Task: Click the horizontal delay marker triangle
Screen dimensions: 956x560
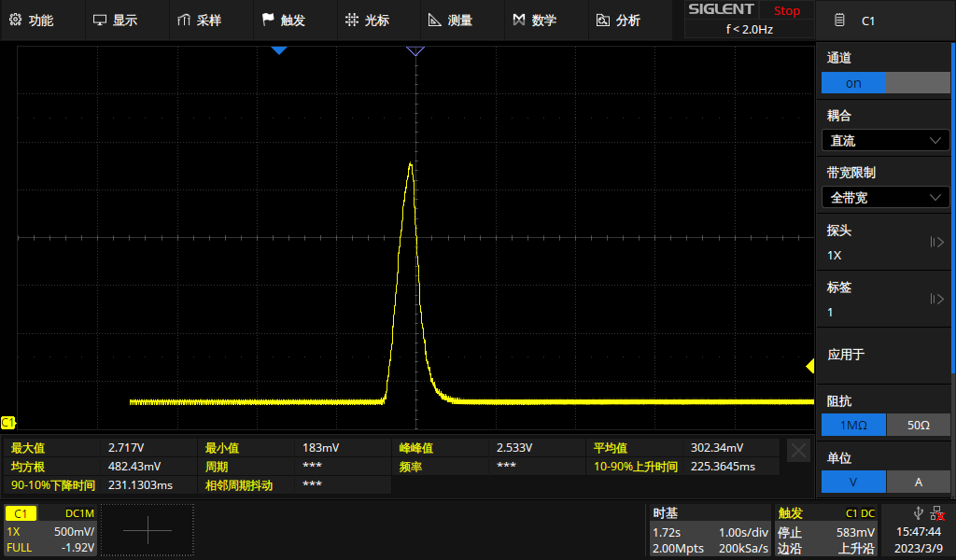Action: click(415, 50)
